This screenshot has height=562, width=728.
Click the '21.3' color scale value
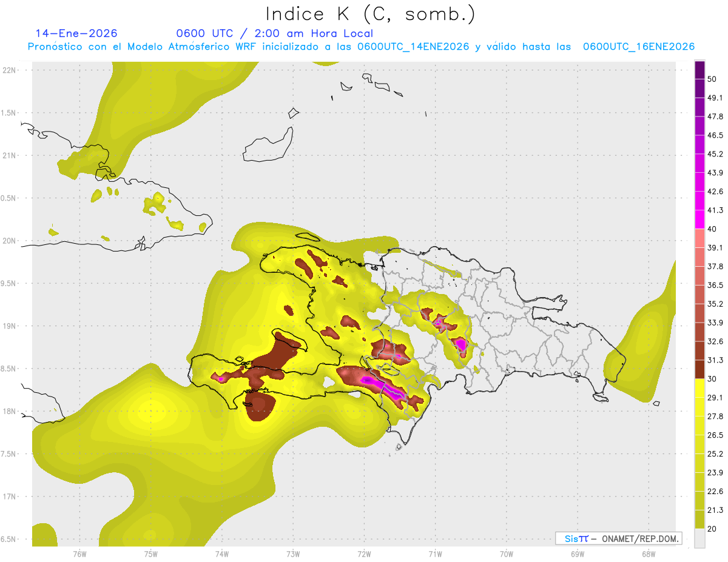[x=715, y=510]
